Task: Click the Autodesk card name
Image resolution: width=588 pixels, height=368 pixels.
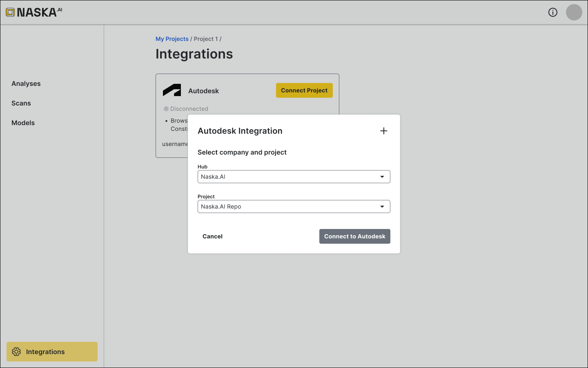Action: 203,91
